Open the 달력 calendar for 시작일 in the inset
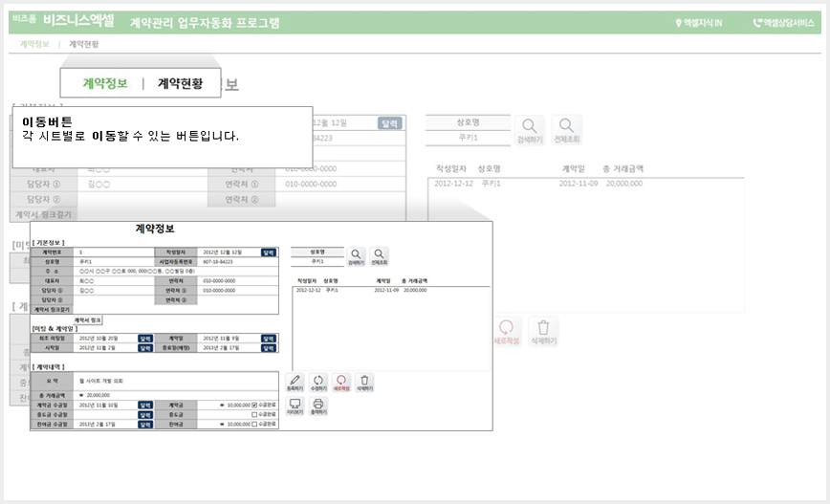830x504 pixels. (x=145, y=348)
